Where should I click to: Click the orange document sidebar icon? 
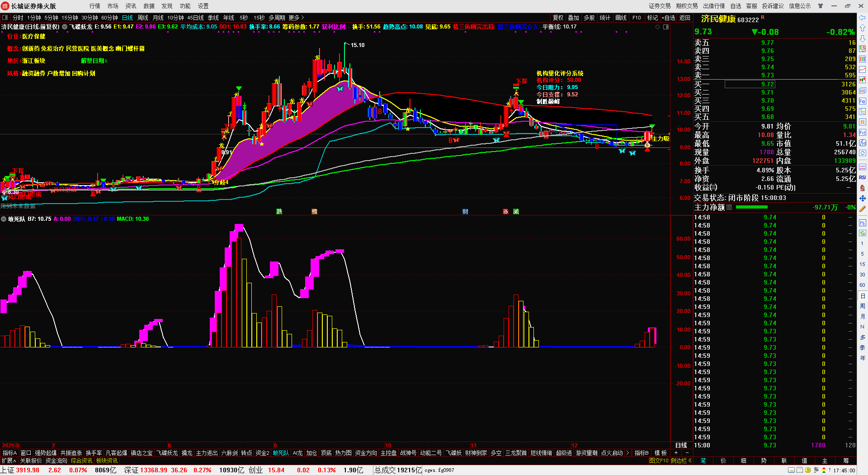863,122
